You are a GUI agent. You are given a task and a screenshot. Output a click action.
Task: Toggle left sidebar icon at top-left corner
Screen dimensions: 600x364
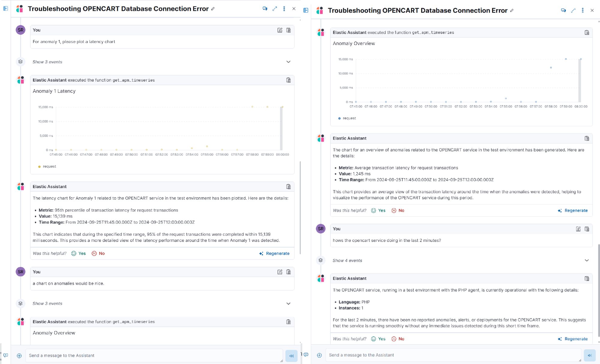[x=5, y=8]
